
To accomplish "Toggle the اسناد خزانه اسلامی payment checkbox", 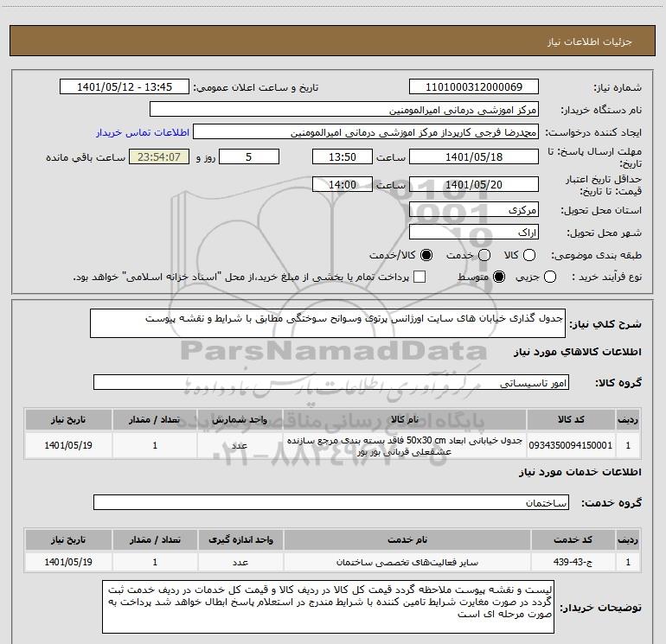I will coord(419,277).
